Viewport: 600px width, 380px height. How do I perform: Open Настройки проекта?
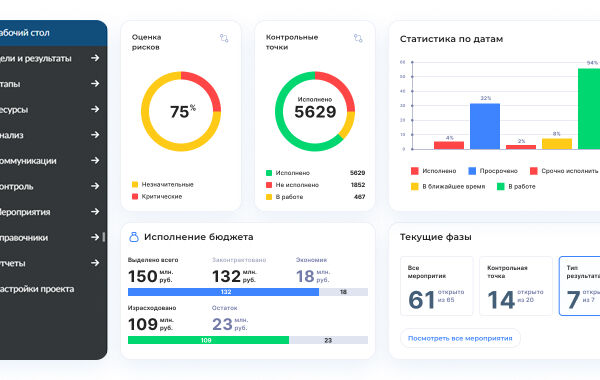53,289
